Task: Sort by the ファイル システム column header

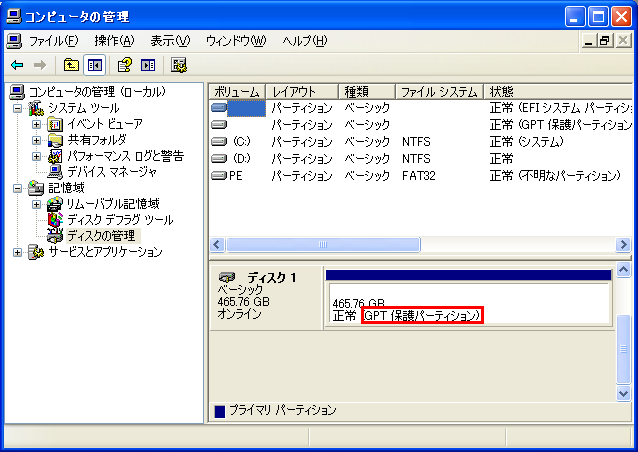Action: click(x=439, y=92)
